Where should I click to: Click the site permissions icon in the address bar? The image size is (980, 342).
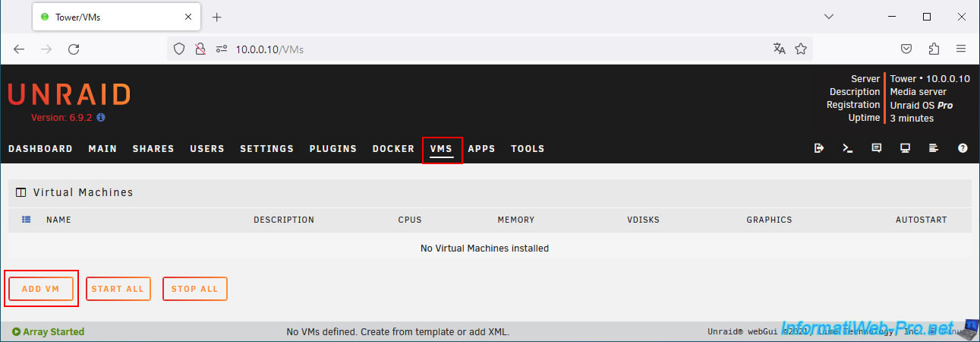(x=222, y=49)
